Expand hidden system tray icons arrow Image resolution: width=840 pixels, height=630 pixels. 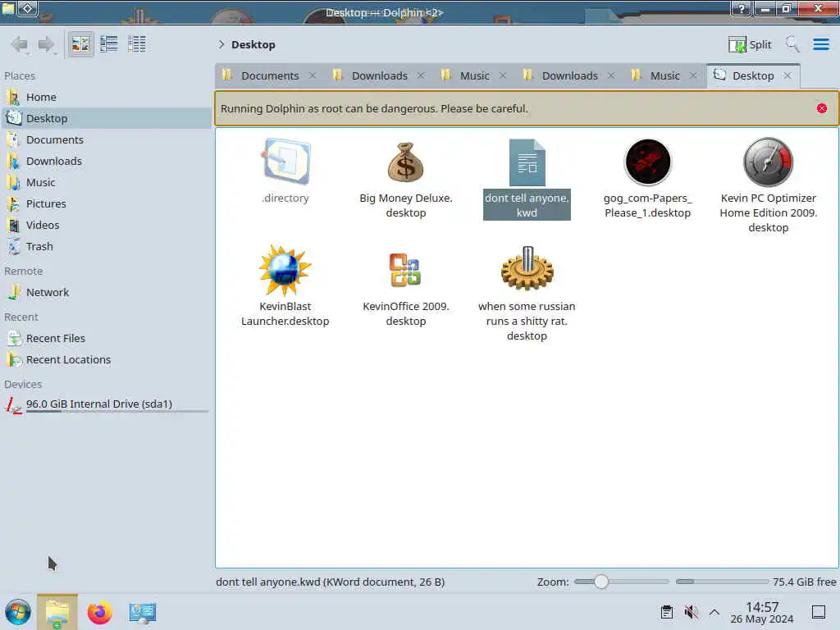click(714, 612)
